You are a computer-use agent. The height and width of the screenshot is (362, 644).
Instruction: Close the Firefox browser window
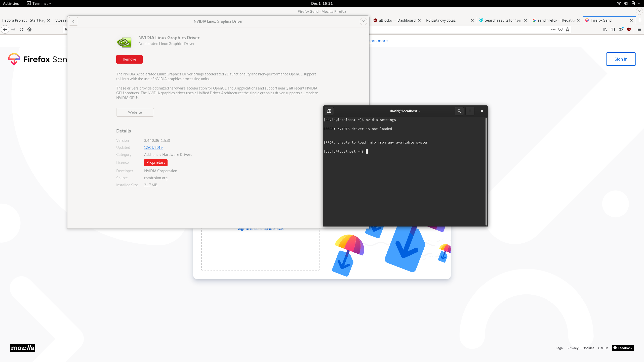639,11
